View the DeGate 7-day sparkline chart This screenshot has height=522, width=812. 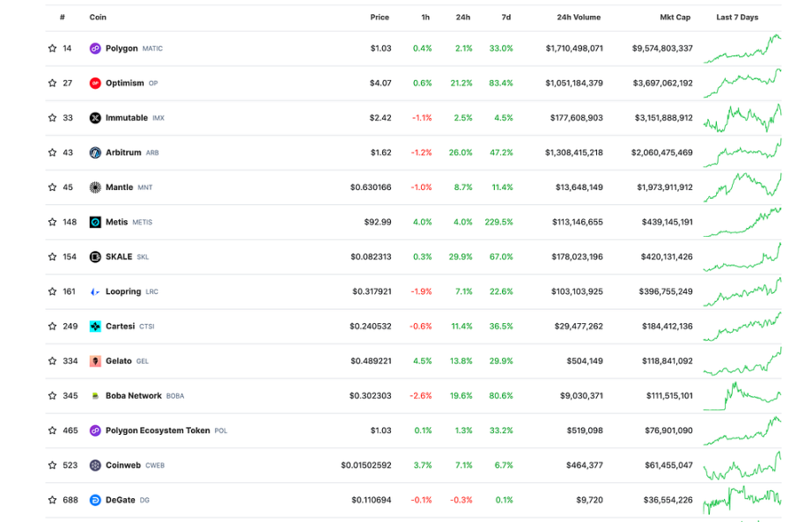(x=742, y=499)
